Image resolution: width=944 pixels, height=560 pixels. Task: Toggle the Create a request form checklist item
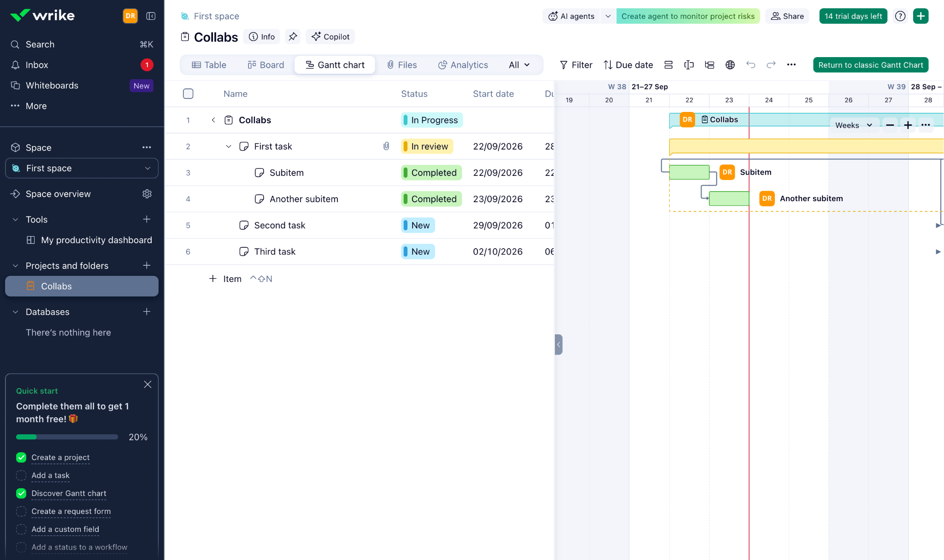pyautogui.click(x=21, y=511)
